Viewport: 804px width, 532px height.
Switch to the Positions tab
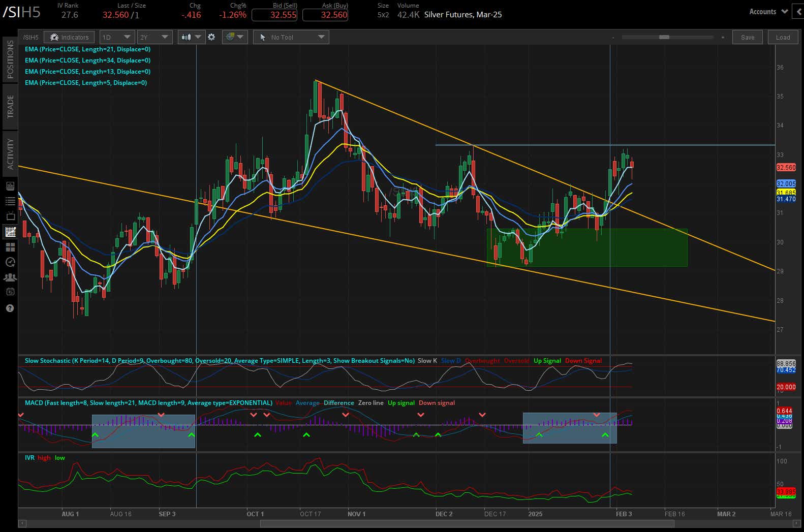tap(10, 59)
